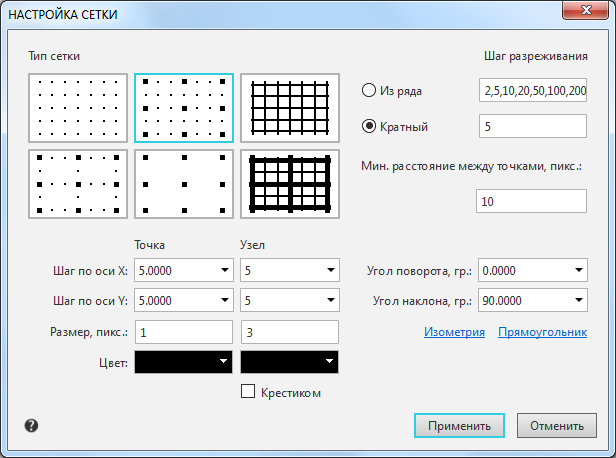The image size is (616, 458).
Task: Click the help question mark icon
Action: coord(32,426)
